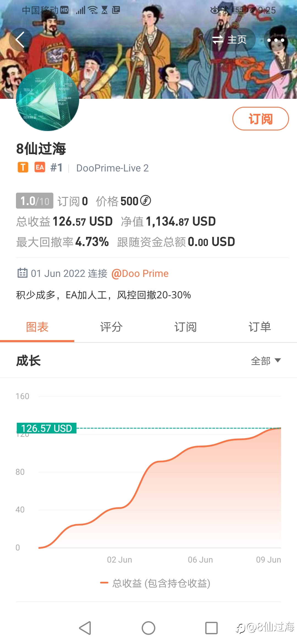The height and width of the screenshot is (644, 297).
Task: Tap Android back navigation triangle
Action: click(85, 628)
